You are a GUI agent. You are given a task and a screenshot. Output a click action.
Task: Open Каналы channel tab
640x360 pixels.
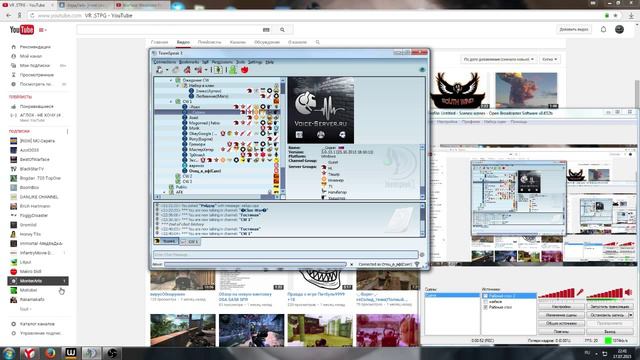pos(238,42)
